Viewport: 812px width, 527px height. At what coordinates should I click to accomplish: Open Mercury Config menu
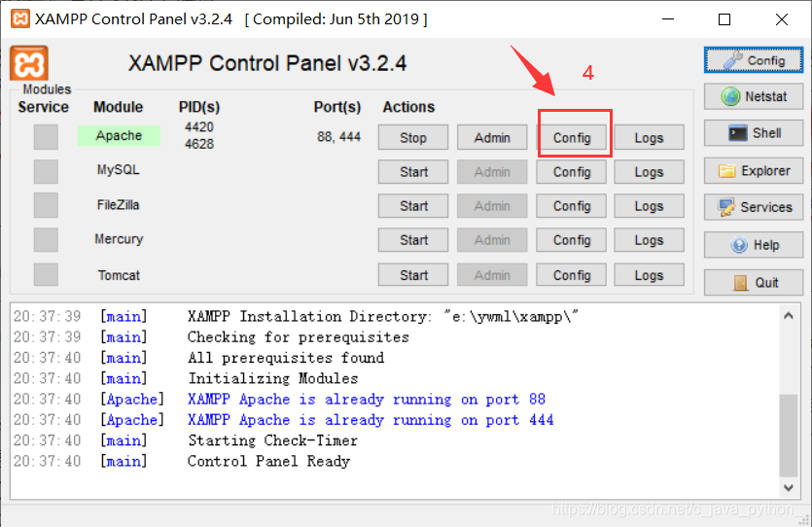572,240
